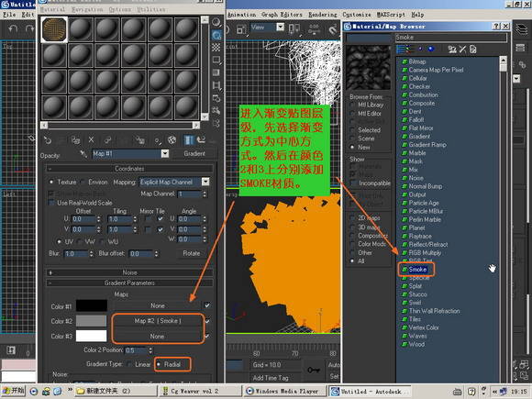Open the View coordinate system dropdown
The height and width of the screenshot is (399, 532).
[x=281, y=28]
